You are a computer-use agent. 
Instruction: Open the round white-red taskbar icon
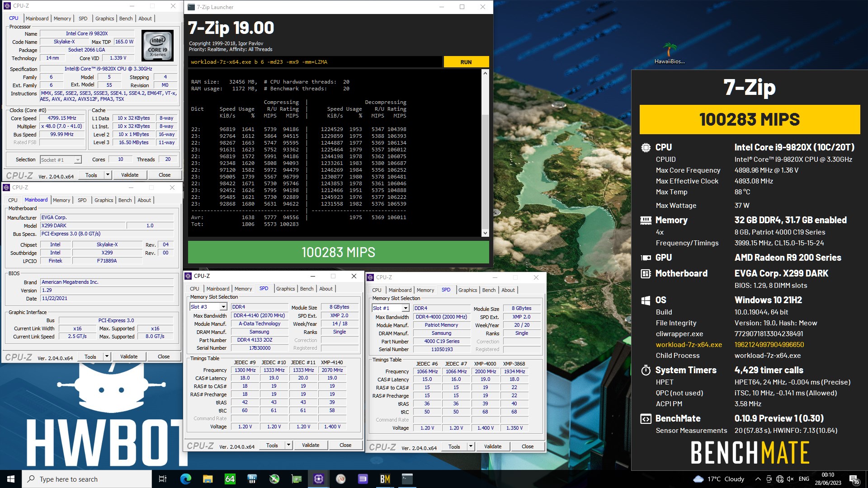(341, 479)
